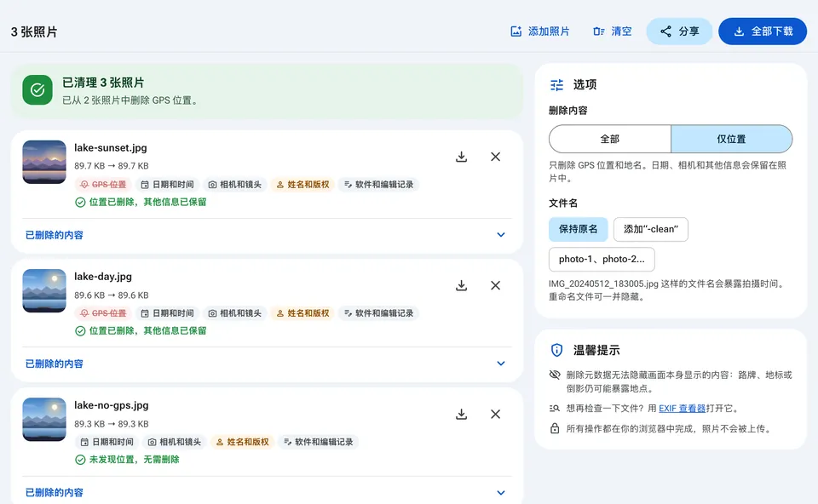818x504 pixels.
Task: Click the 89.3 KB → 89.3 KB size text
Action: coord(111,424)
